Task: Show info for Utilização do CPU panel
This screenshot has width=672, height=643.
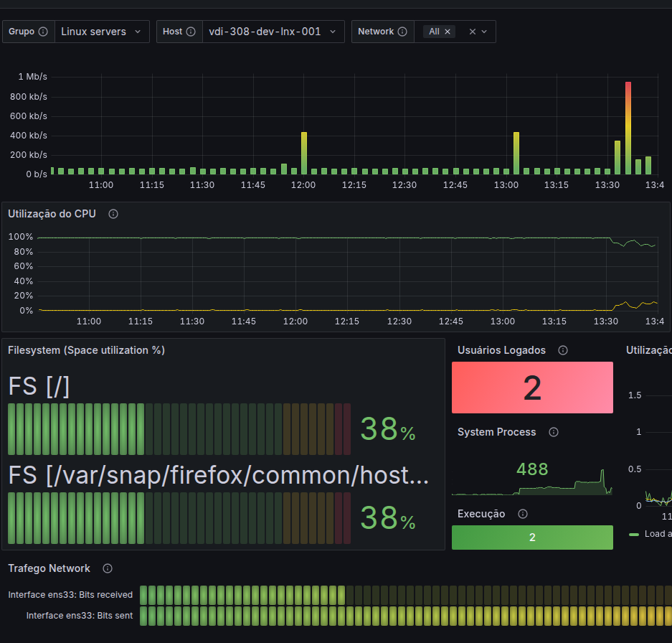Action: coord(113,214)
